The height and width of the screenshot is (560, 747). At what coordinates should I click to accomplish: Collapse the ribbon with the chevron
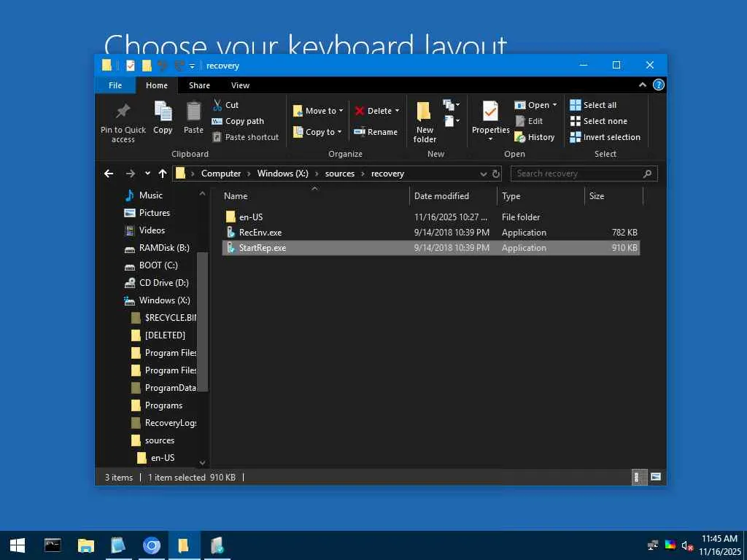click(642, 85)
